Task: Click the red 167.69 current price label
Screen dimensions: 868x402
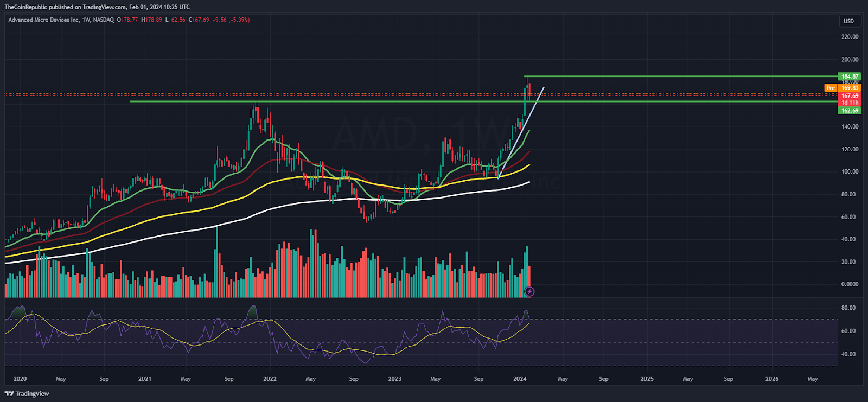Action: (850, 96)
